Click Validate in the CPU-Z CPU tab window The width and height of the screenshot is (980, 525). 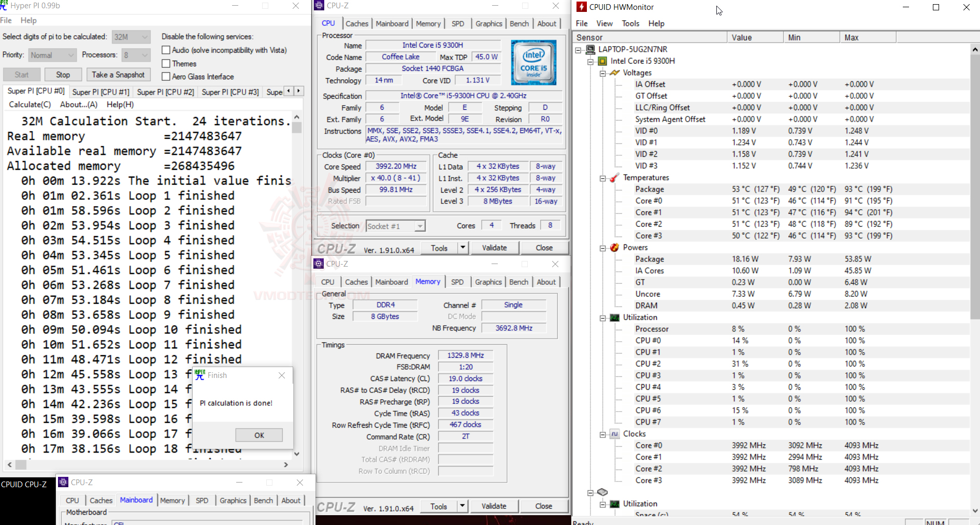click(x=495, y=247)
